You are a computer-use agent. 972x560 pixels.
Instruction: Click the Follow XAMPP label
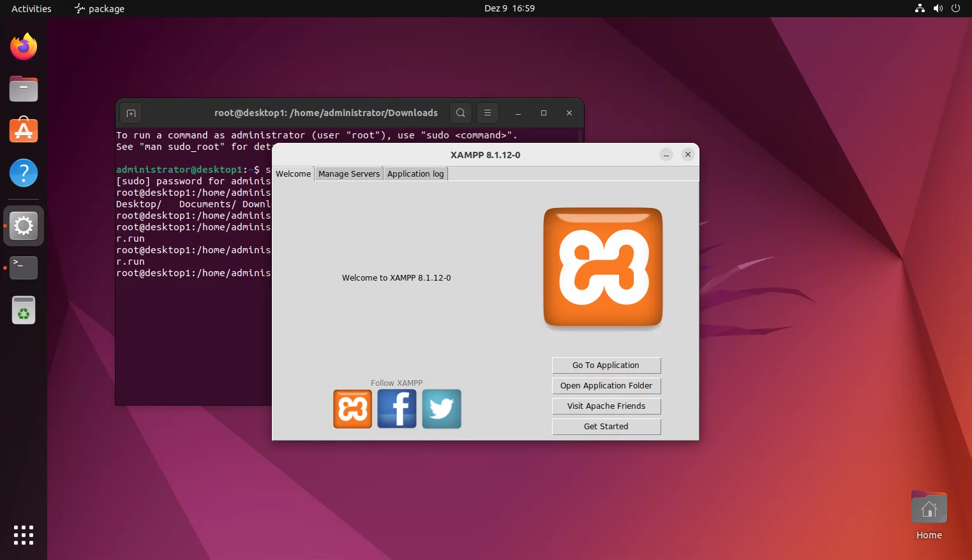(397, 383)
